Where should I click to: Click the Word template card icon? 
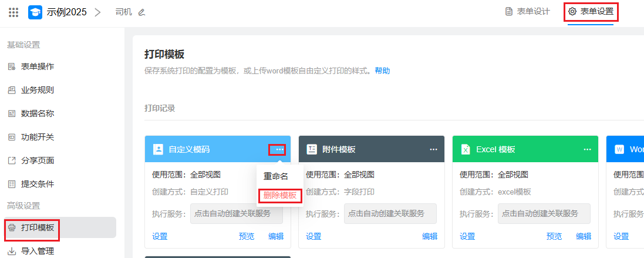[x=619, y=149]
